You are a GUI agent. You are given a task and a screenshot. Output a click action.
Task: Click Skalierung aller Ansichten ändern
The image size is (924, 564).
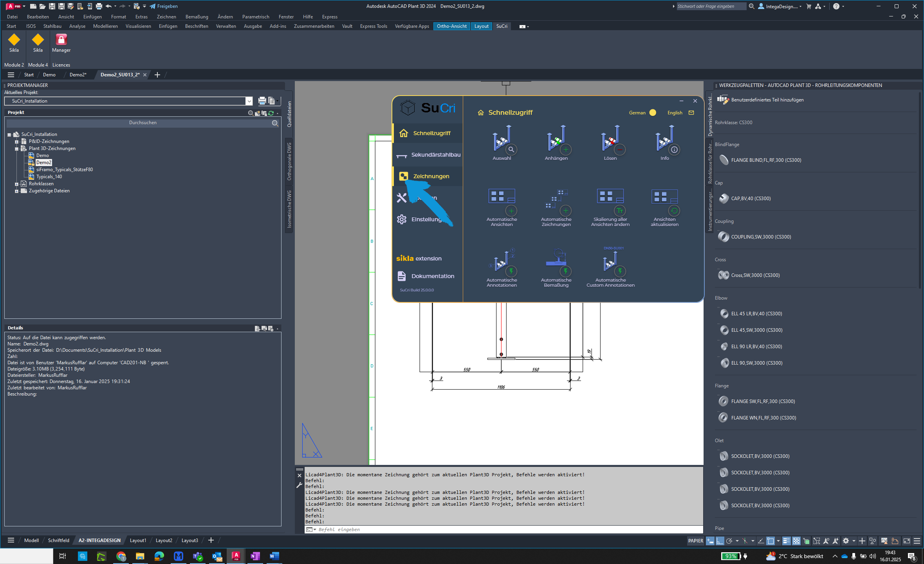click(x=610, y=208)
